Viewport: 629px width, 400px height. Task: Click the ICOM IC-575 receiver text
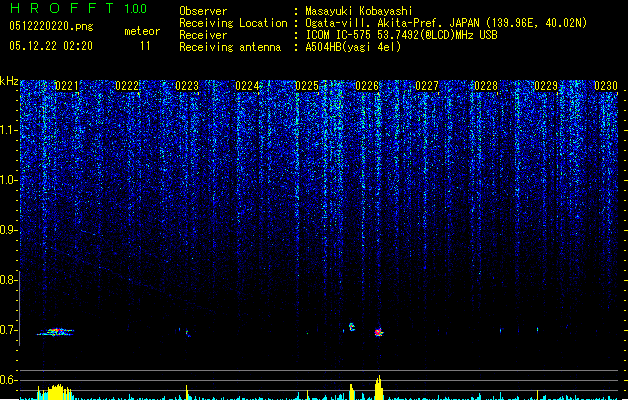[x=401, y=35]
